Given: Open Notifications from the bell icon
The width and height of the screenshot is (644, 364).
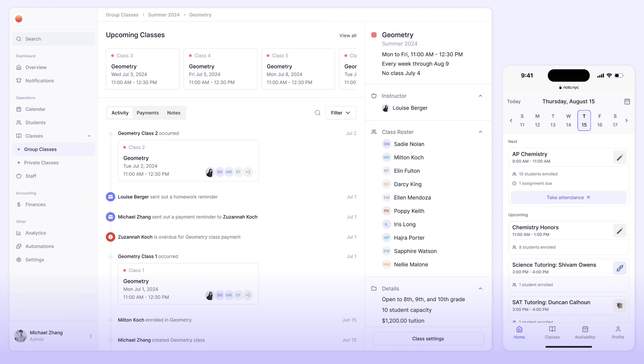Looking at the screenshot, I should 19,81.
